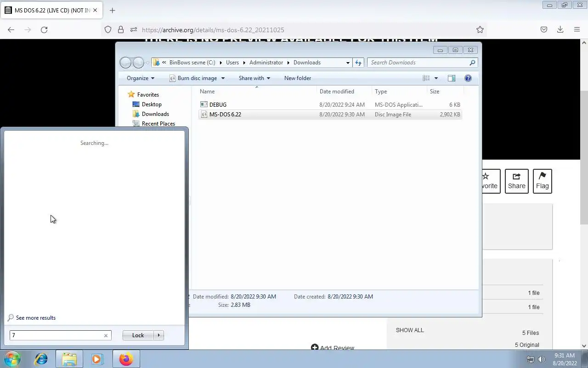Go back in Firefox browser
The height and width of the screenshot is (368, 588).
point(11,29)
